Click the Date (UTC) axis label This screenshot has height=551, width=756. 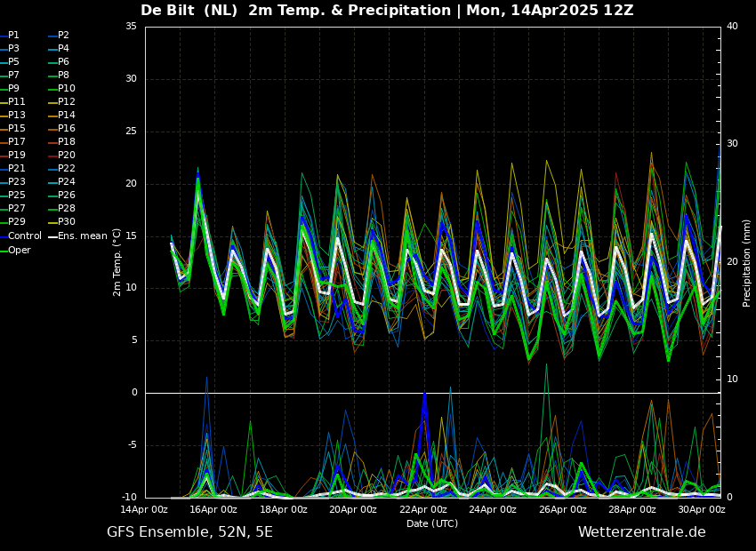tap(432, 523)
